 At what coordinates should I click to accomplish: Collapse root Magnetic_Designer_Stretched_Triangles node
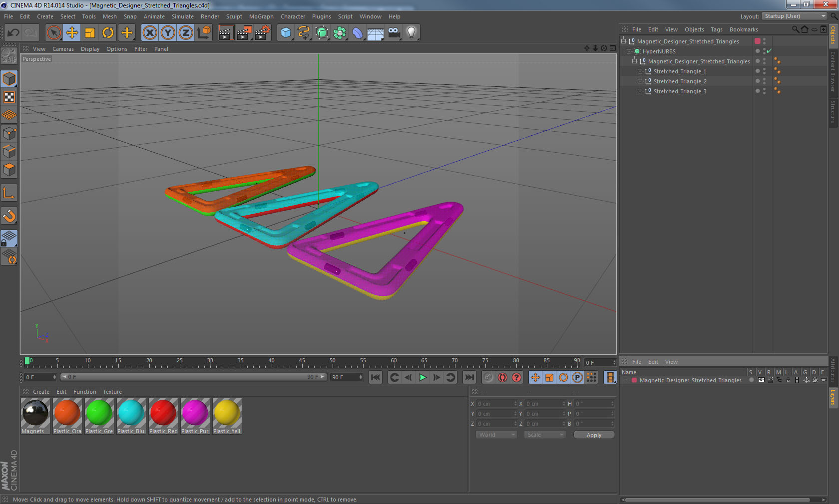(623, 41)
